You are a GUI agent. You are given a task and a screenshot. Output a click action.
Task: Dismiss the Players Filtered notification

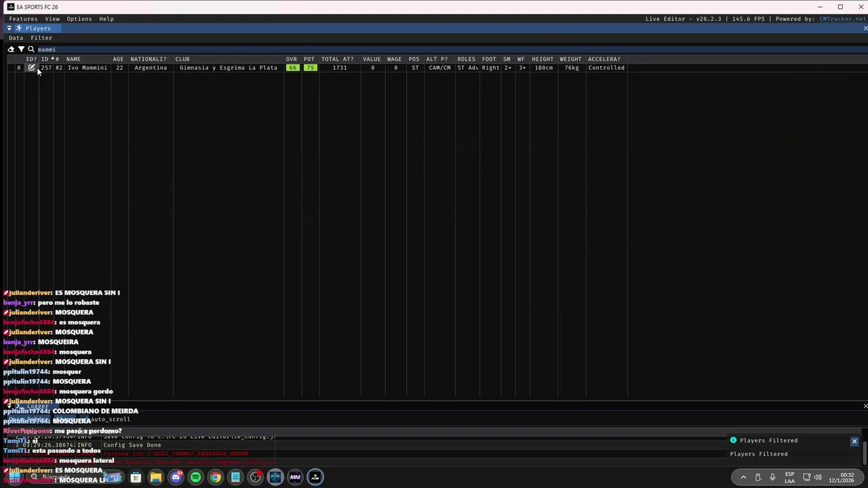pos(854,441)
